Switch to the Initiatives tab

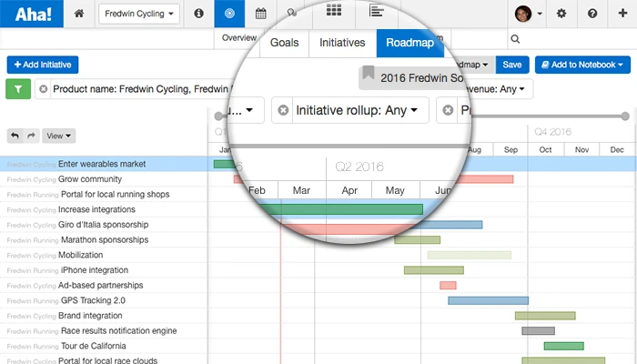pos(342,43)
